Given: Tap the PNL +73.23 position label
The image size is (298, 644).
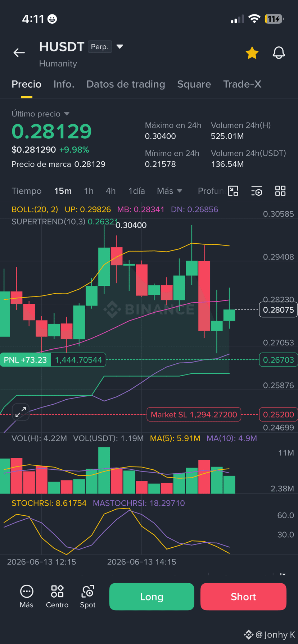Looking at the screenshot, I should [x=25, y=360].
